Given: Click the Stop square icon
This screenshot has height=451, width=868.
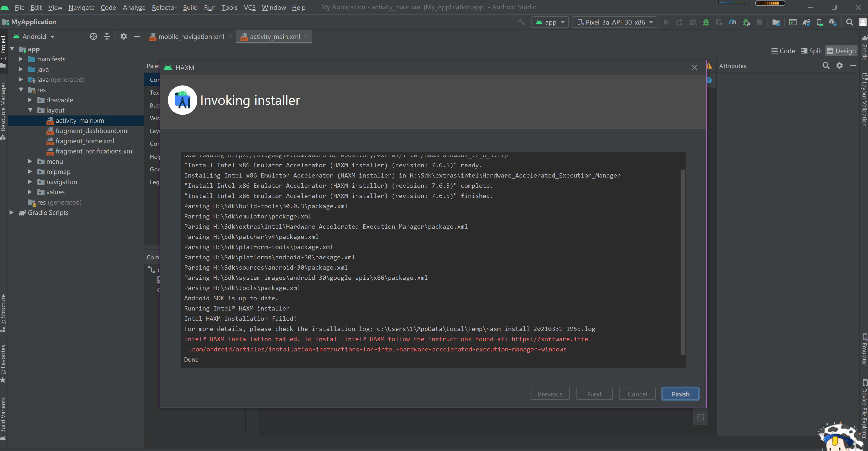Looking at the screenshot, I should coord(759,22).
